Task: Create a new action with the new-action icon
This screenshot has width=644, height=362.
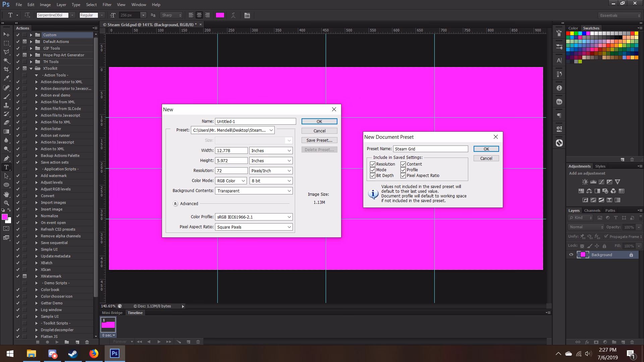Action: [77, 342]
